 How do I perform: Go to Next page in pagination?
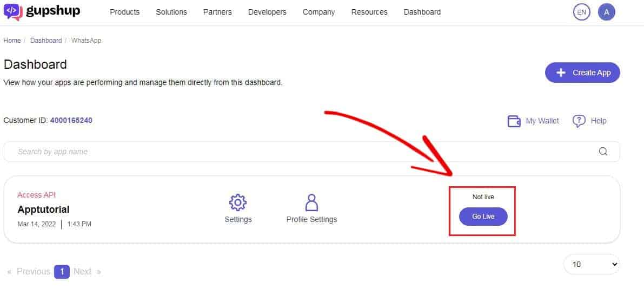coord(87,271)
